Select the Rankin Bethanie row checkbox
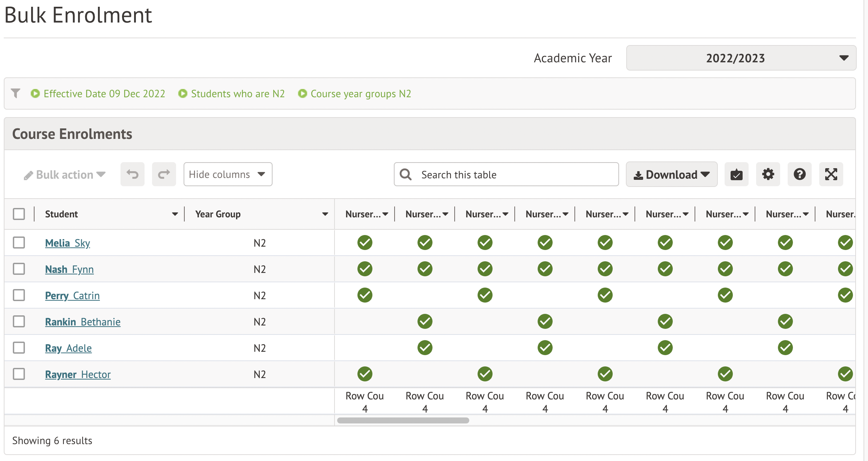Image resolution: width=868 pixels, height=461 pixels. click(19, 321)
